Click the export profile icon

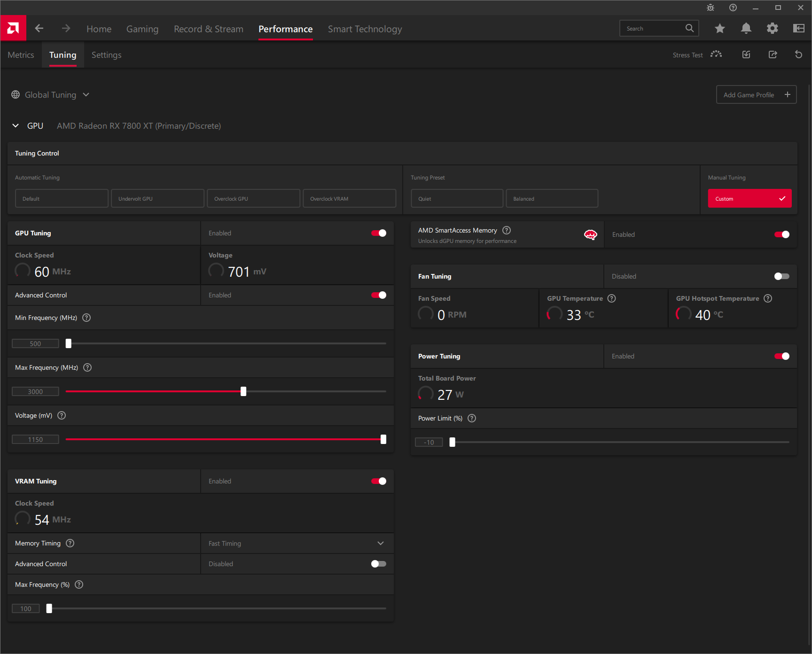coord(773,54)
